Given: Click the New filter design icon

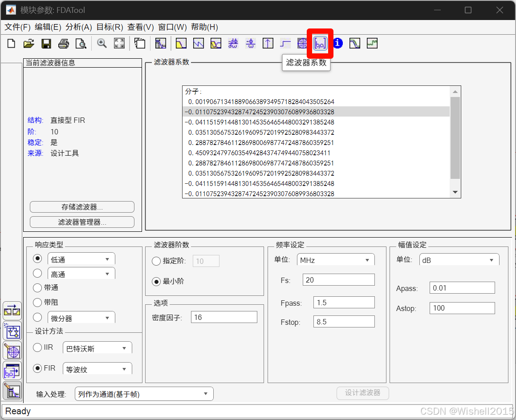Looking at the screenshot, I should pos(11,44).
